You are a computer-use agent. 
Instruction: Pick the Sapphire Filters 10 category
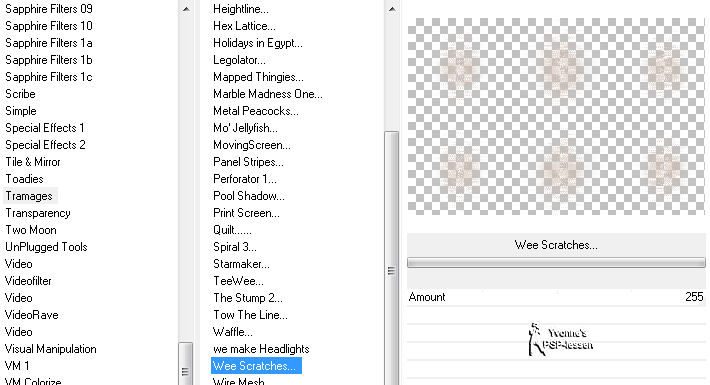click(49, 26)
